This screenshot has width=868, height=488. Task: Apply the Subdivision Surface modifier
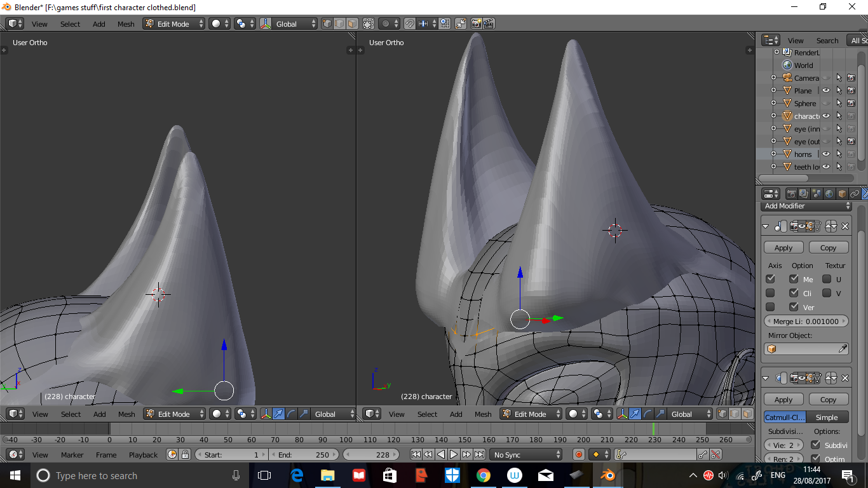point(783,400)
